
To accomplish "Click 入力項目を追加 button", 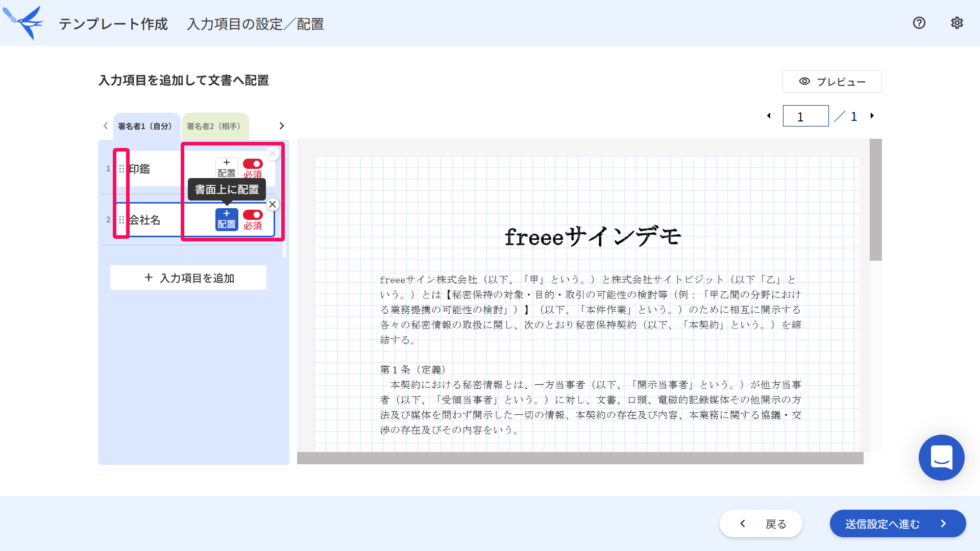I will click(188, 278).
